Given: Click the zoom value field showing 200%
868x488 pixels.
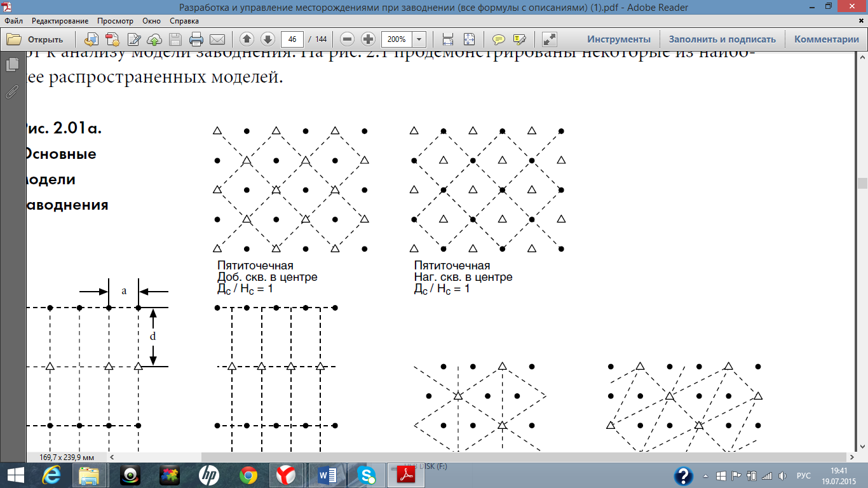Looking at the screenshot, I should (x=397, y=39).
